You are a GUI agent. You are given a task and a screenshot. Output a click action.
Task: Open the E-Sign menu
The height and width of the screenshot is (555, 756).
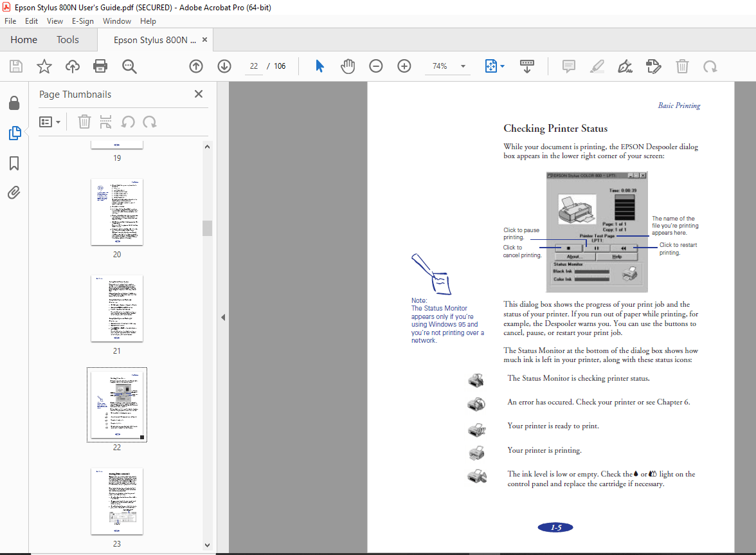pos(83,21)
